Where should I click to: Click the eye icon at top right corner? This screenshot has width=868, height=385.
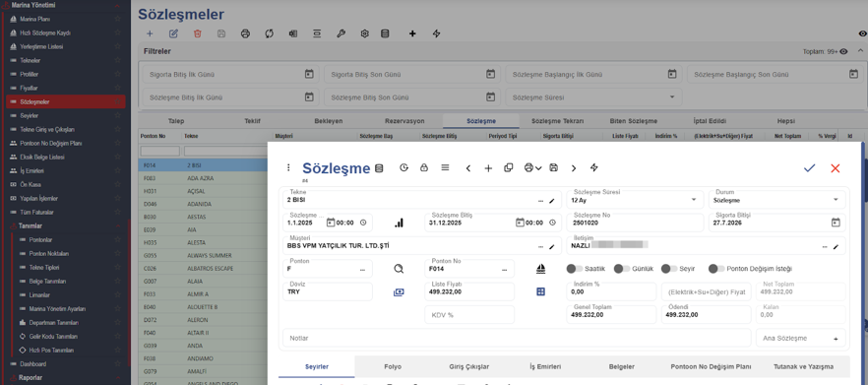pyautogui.click(x=863, y=33)
